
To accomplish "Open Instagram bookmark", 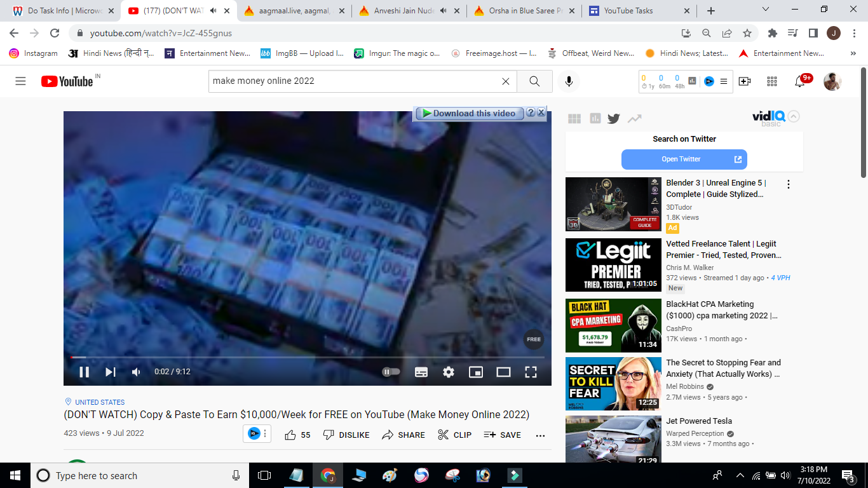I will click(x=34, y=53).
